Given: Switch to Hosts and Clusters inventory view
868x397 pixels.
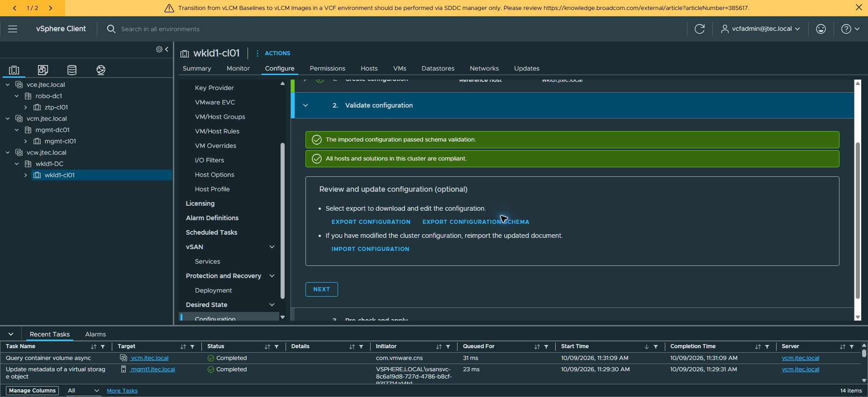Looking at the screenshot, I should (x=14, y=70).
